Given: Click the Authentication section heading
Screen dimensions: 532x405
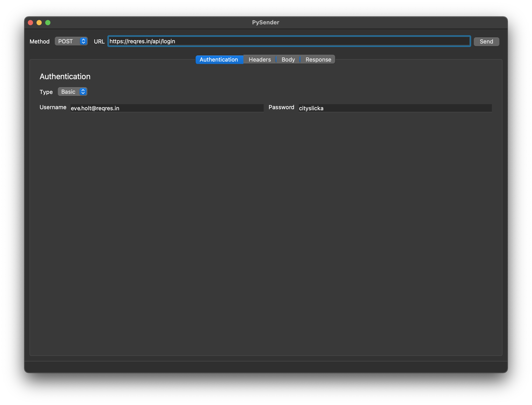Looking at the screenshot, I should [65, 76].
